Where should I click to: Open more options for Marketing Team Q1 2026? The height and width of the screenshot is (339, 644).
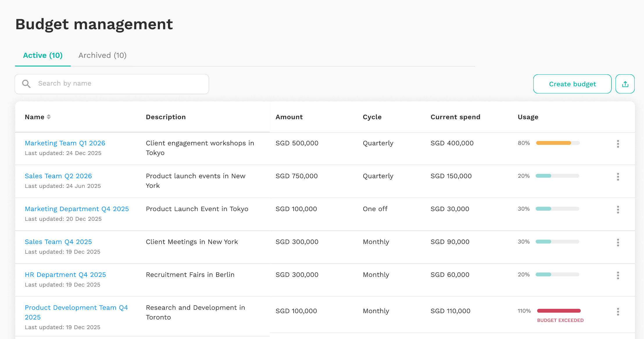tap(618, 144)
